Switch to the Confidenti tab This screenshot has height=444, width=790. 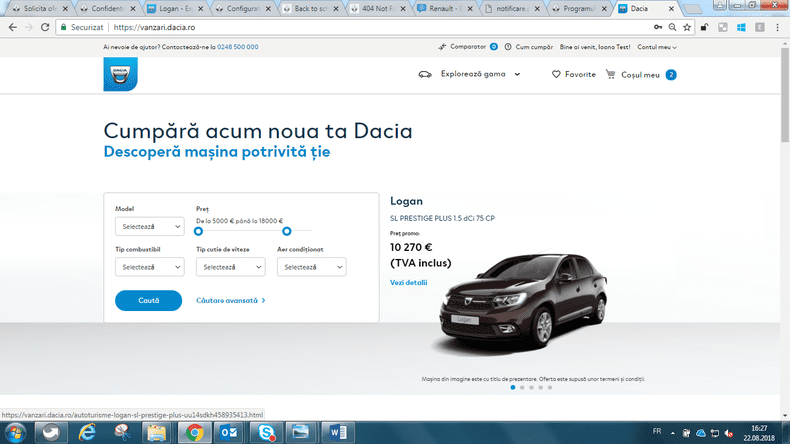(107, 9)
